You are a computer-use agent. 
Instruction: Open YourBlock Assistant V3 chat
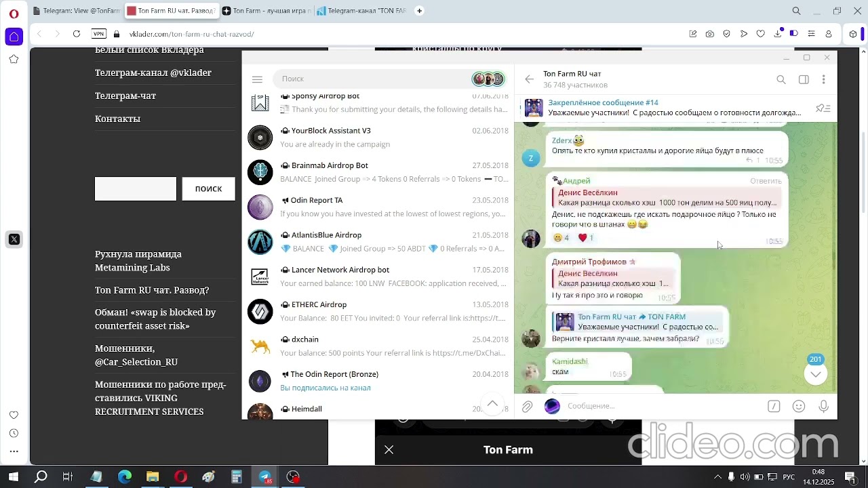pyautogui.click(x=378, y=138)
